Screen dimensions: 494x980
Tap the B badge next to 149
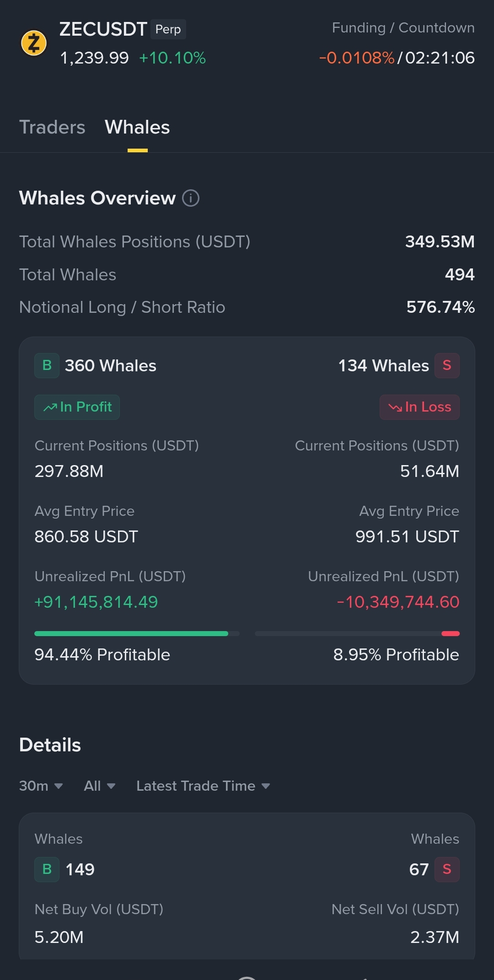[x=47, y=869]
